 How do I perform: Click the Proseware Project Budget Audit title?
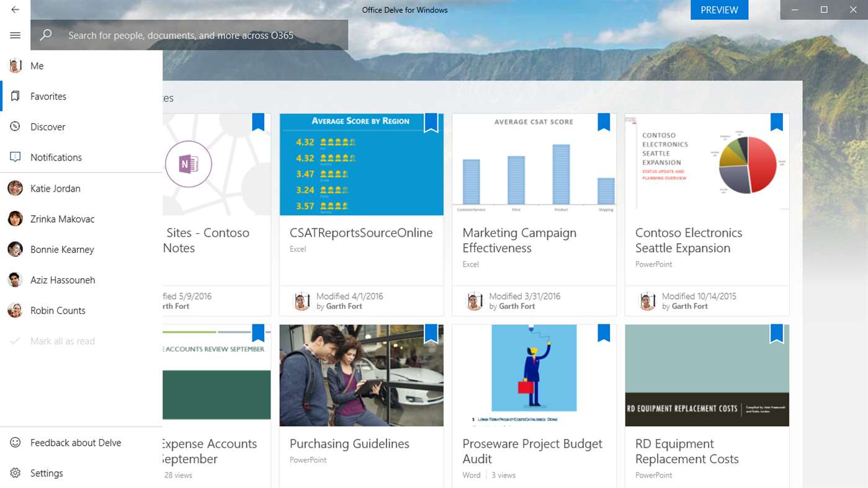pos(532,451)
